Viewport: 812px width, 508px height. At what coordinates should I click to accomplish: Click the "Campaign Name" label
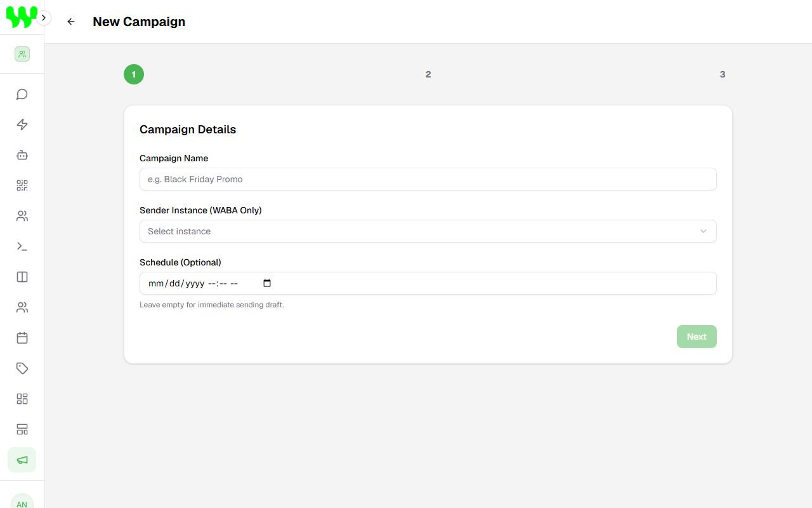pyautogui.click(x=174, y=158)
